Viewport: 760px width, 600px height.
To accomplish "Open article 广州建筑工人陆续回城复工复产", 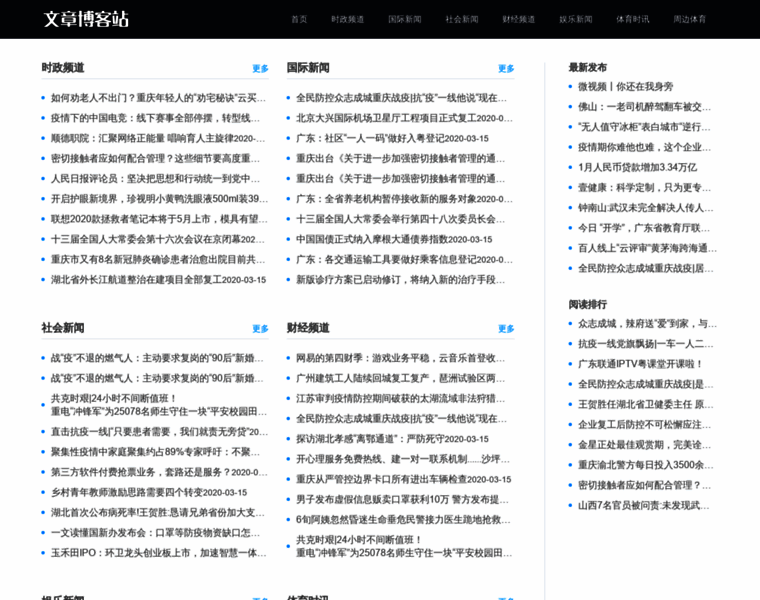I will [401, 379].
